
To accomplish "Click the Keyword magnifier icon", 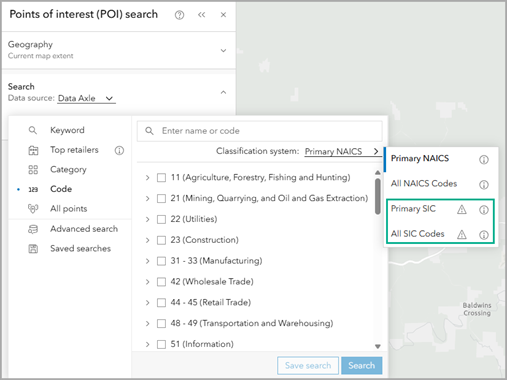I will click(33, 130).
